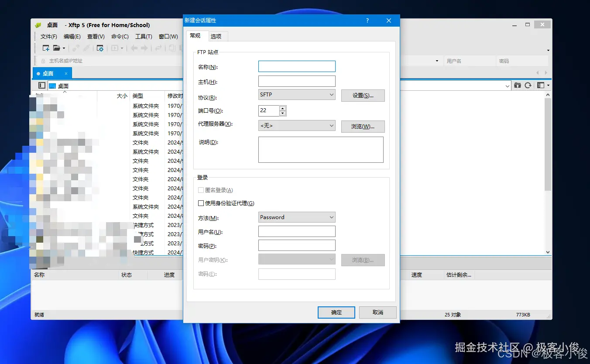Screen dimensions: 590x364
Task: Open the host address history dropdown arrow
Action: (x=437, y=61)
